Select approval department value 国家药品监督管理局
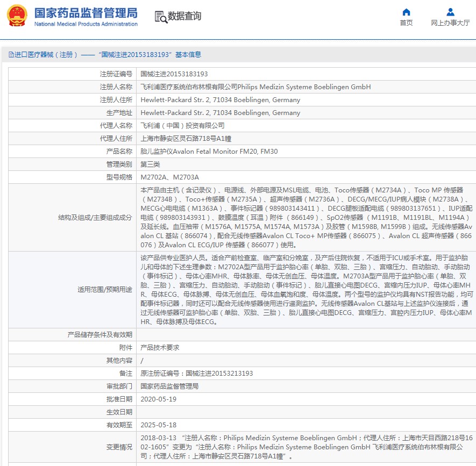 [169, 386]
